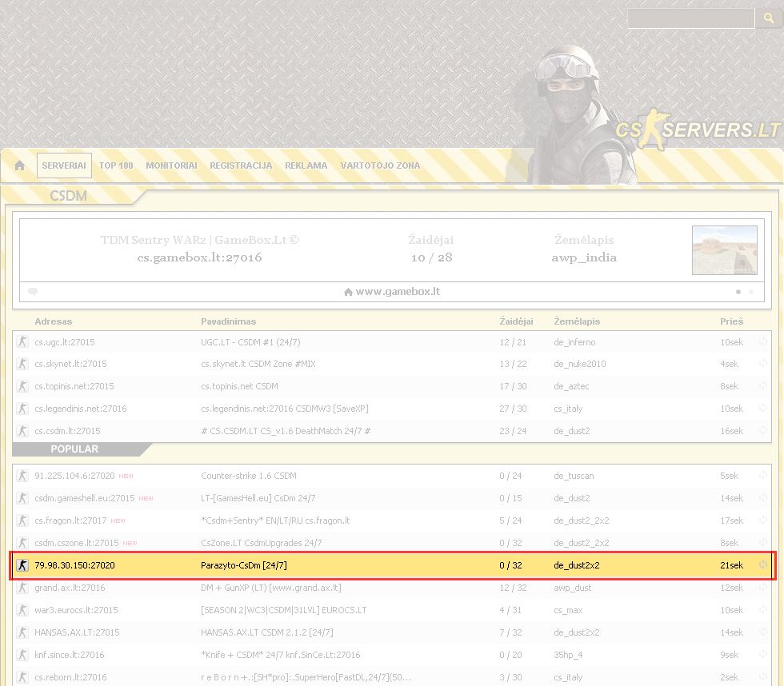
Task: Sort by the Žemėlapis column header
Action: (x=577, y=321)
